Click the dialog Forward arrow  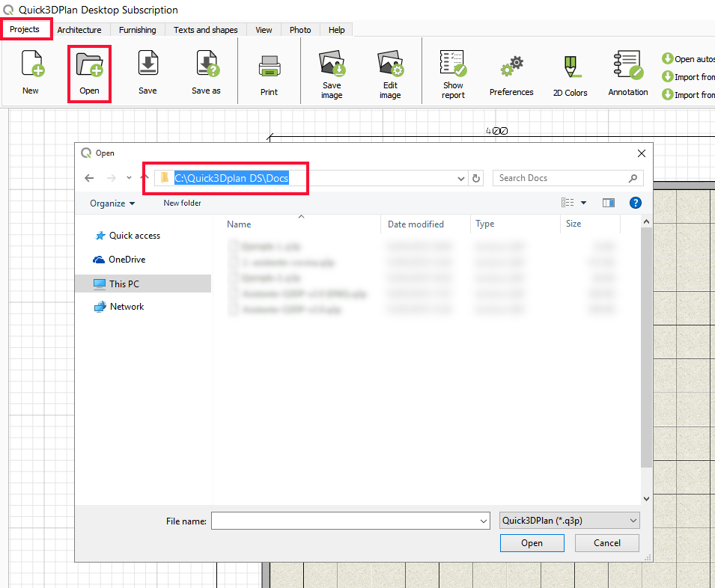(112, 178)
